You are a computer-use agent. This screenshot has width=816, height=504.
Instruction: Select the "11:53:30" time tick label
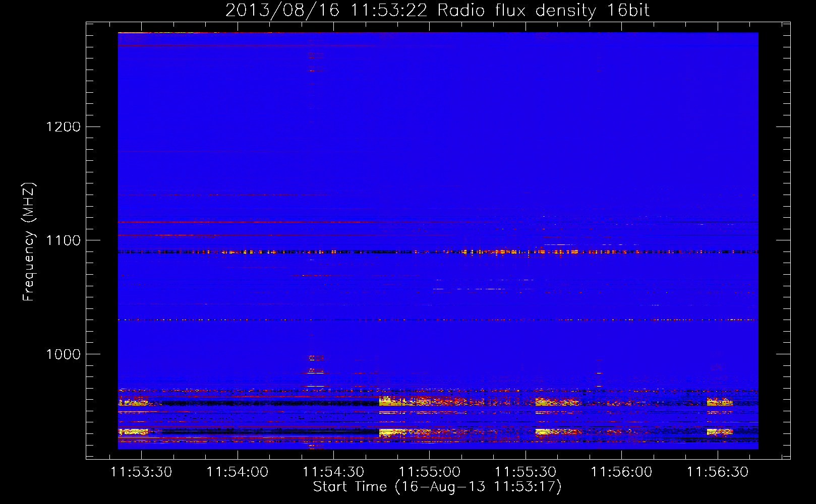[141, 472]
